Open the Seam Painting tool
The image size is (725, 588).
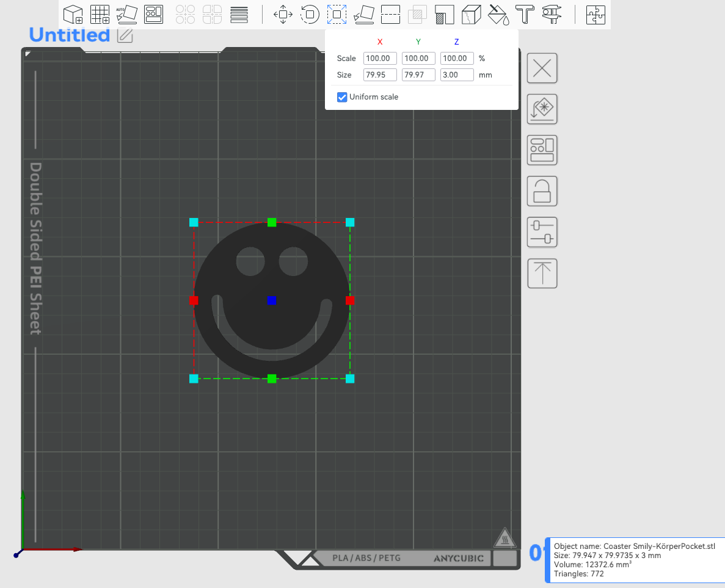[x=471, y=14]
